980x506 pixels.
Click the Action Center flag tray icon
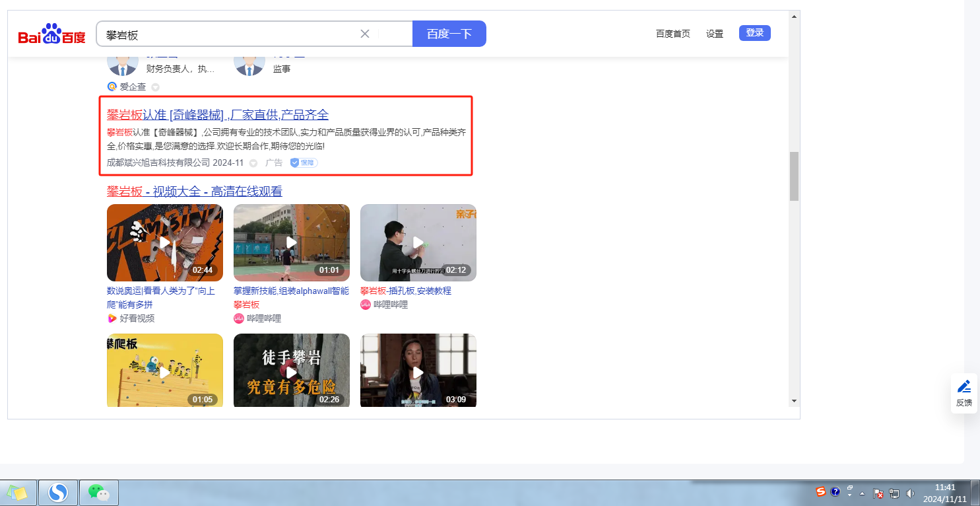coord(878,493)
